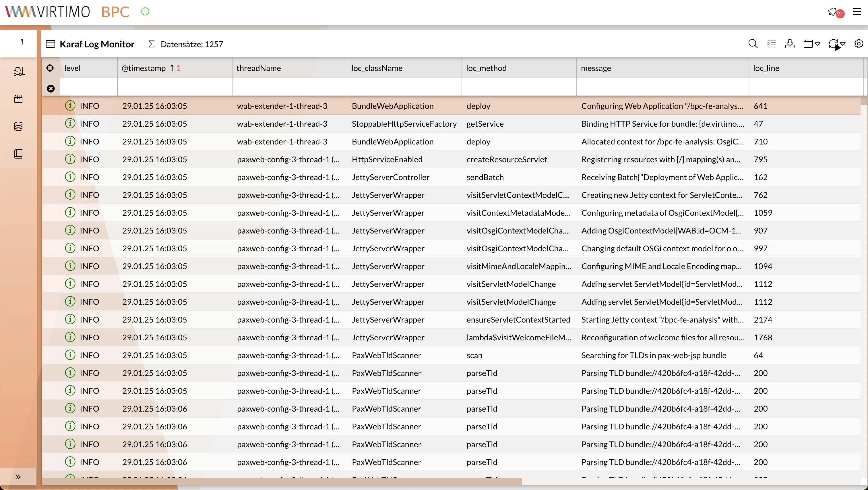Open the notifications icon with the 9+ badge
Screen dimensions: 868x490
pyautogui.click(x=833, y=12)
